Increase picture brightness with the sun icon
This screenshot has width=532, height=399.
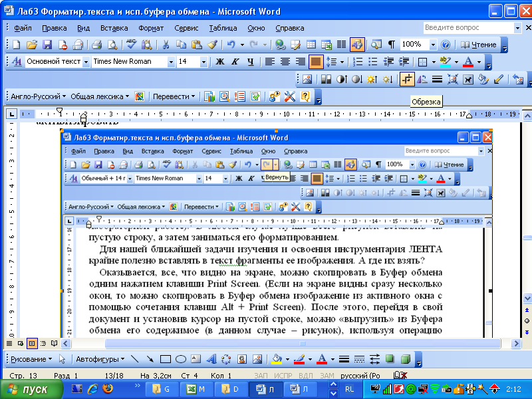(x=372, y=80)
